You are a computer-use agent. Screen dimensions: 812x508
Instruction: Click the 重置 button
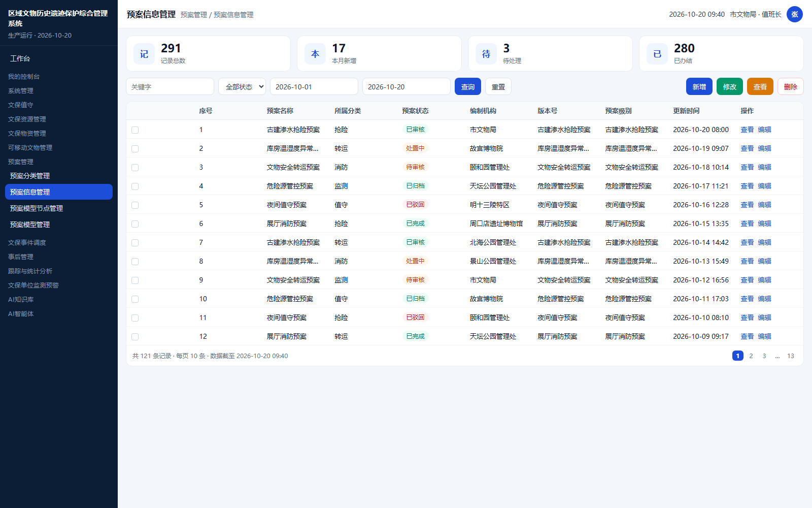tap(498, 86)
